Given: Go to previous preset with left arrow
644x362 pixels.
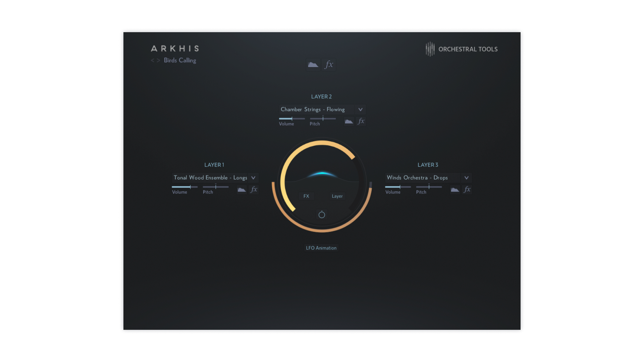Looking at the screenshot, I should [x=153, y=61].
